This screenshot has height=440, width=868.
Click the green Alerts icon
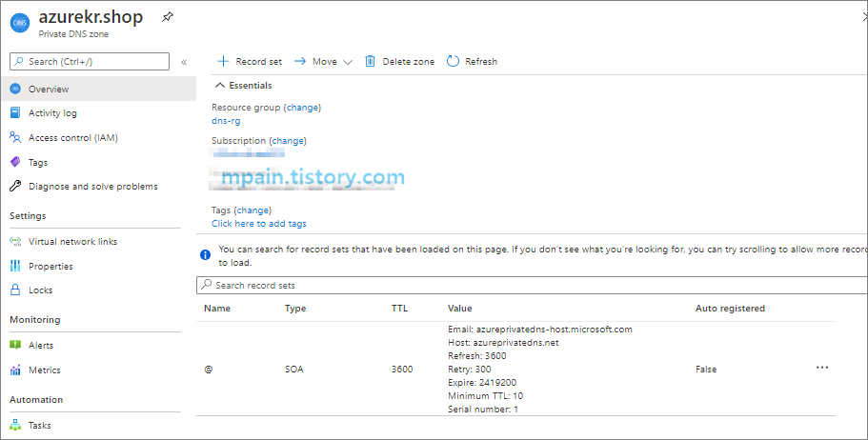pos(15,345)
